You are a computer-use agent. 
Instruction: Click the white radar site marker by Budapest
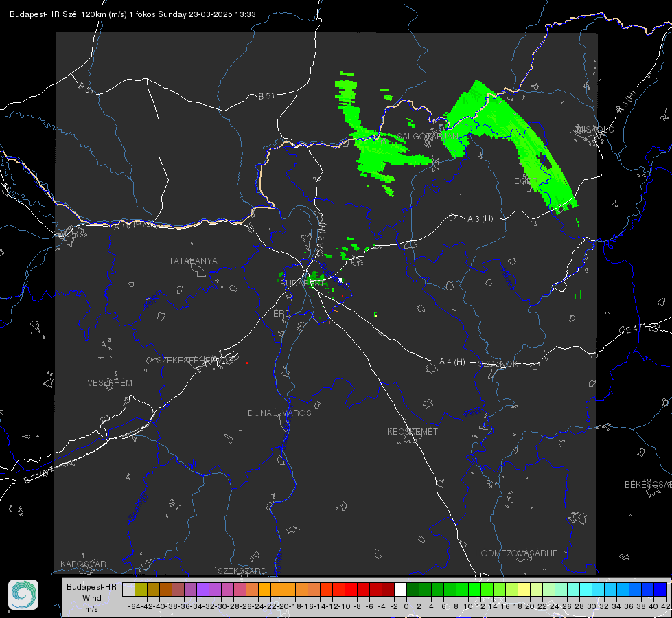coord(340,280)
